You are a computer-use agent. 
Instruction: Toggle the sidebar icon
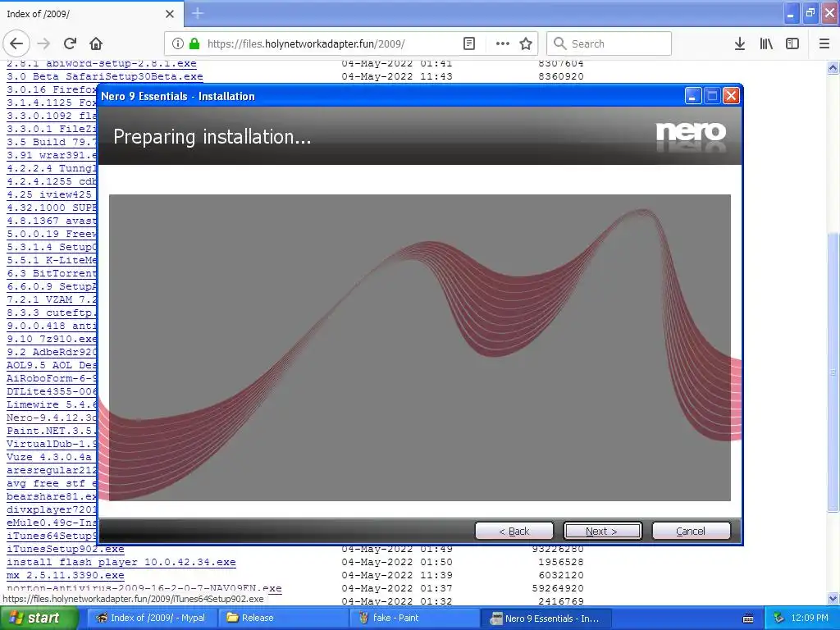[x=792, y=43]
